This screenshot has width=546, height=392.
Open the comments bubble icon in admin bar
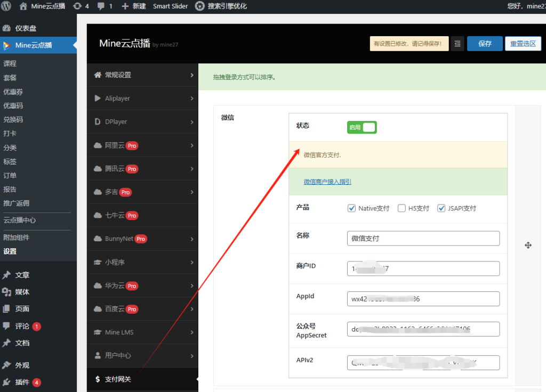(101, 6)
